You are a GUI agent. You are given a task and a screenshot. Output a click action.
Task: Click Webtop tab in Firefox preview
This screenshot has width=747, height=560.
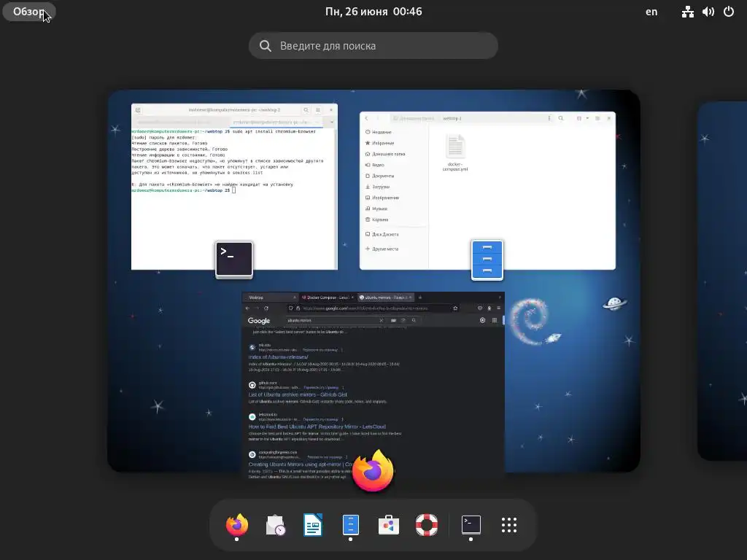pos(270,297)
